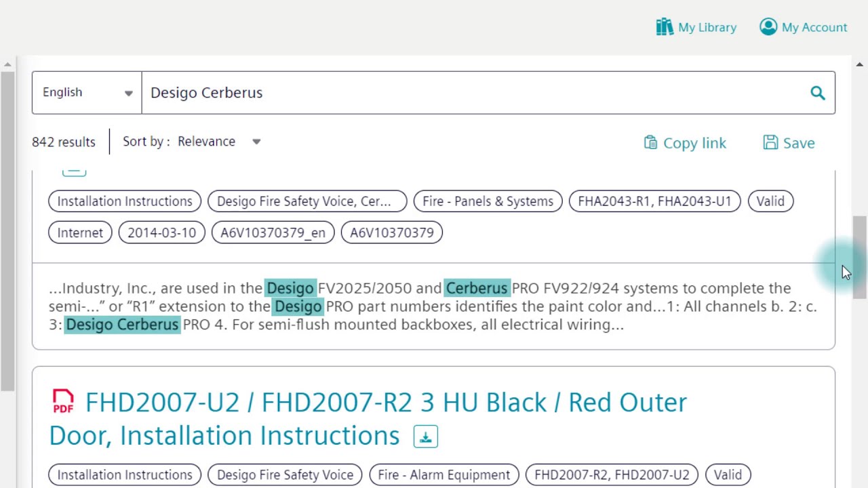
Task: Click the Save text button
Action: [x=799, y=143]
